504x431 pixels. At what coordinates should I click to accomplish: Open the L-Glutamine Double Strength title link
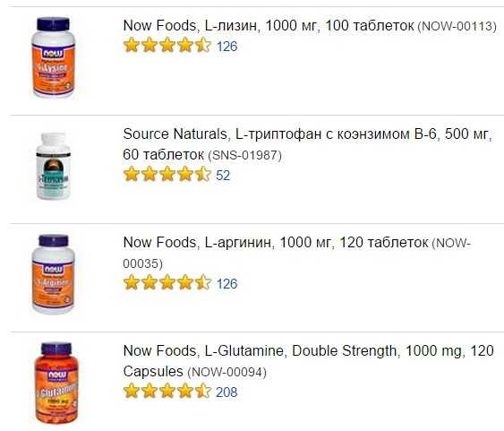[x=308, y=361]
